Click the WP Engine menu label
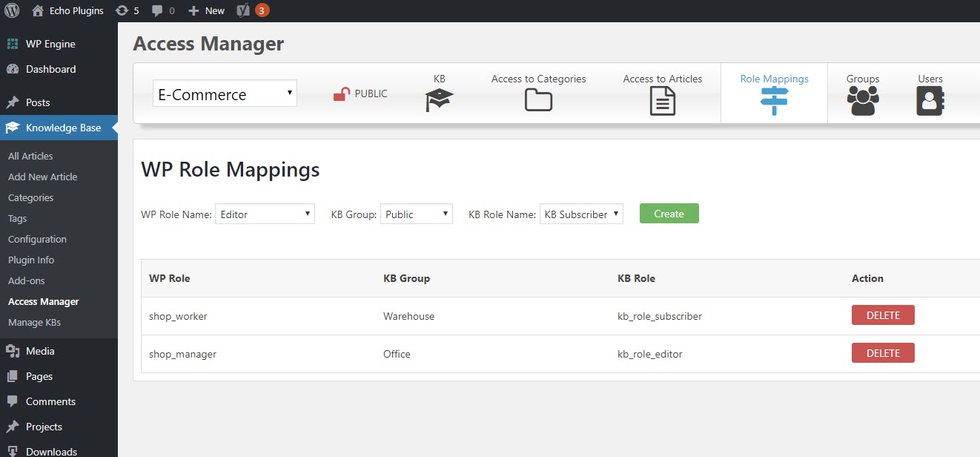Screen dimensions: 980x457 coord(50,44)
